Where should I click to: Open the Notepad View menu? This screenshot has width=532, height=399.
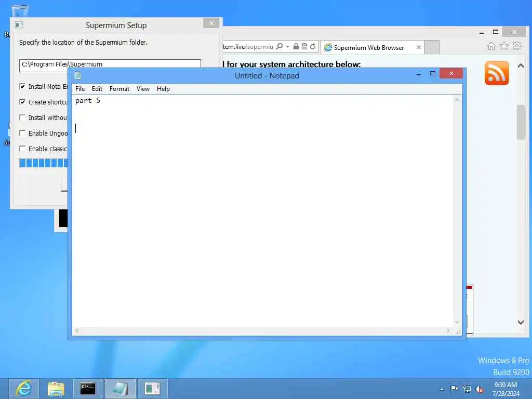pos(143,89)
